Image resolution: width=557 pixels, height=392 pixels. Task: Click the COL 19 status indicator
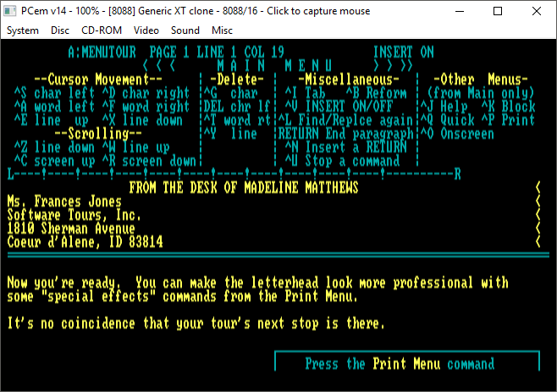click(x=264, y=52)
